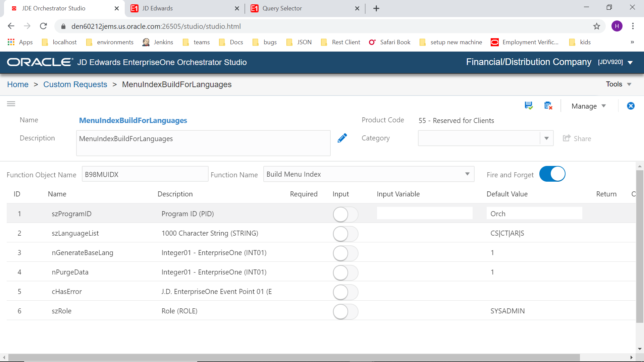Open the teams bookmark folder
Image resolution: width=644 pixels, height=362 pixels.
point(197,42)
